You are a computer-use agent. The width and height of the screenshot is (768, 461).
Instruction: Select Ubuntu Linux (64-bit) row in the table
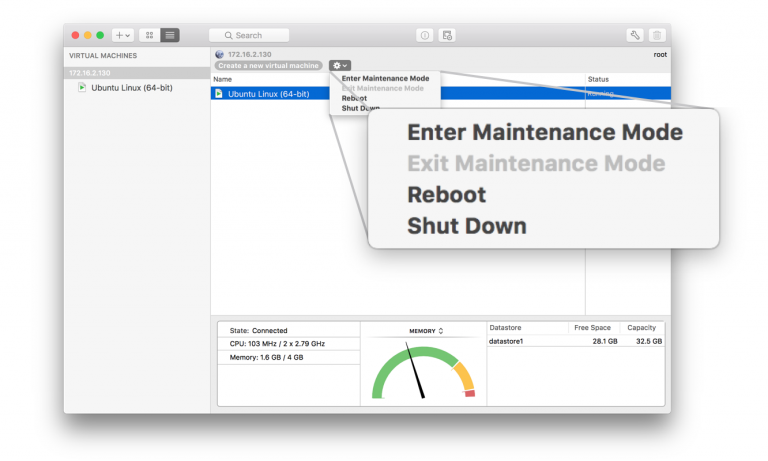tap(268, 94)
